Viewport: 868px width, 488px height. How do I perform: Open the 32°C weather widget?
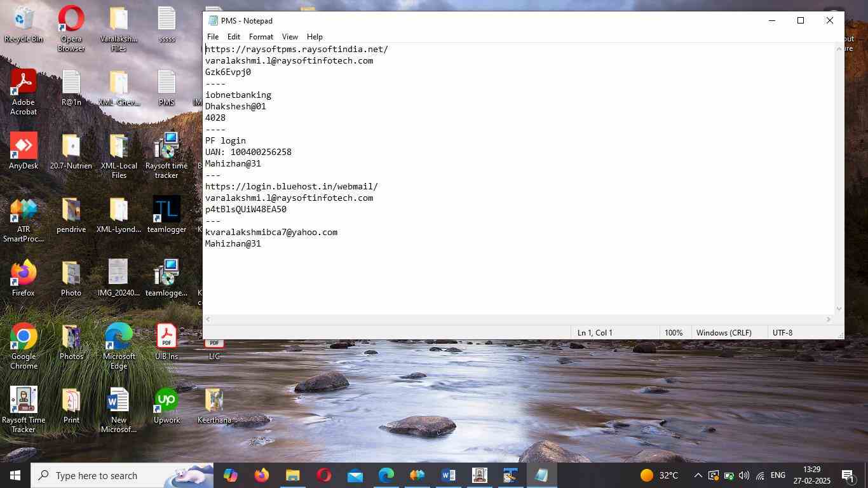pos(660,475)
